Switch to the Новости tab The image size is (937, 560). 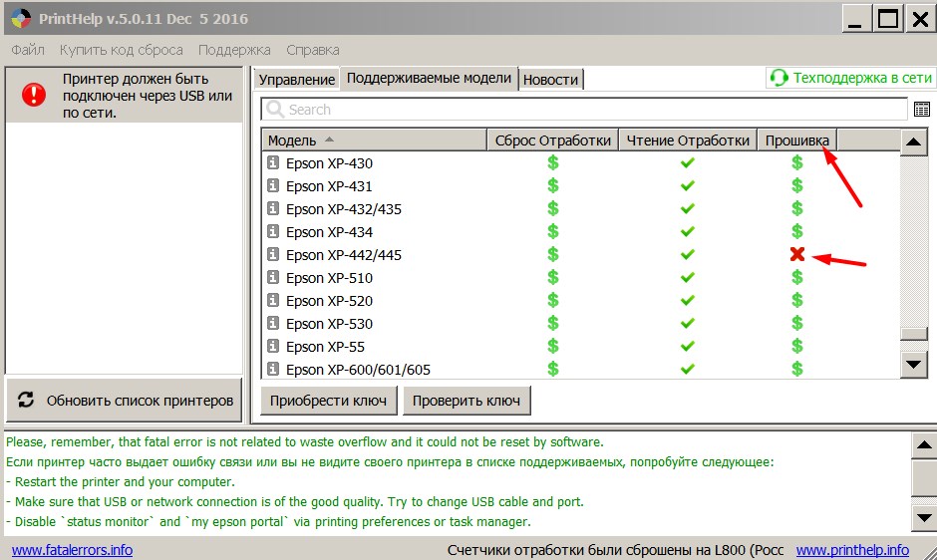550,80
